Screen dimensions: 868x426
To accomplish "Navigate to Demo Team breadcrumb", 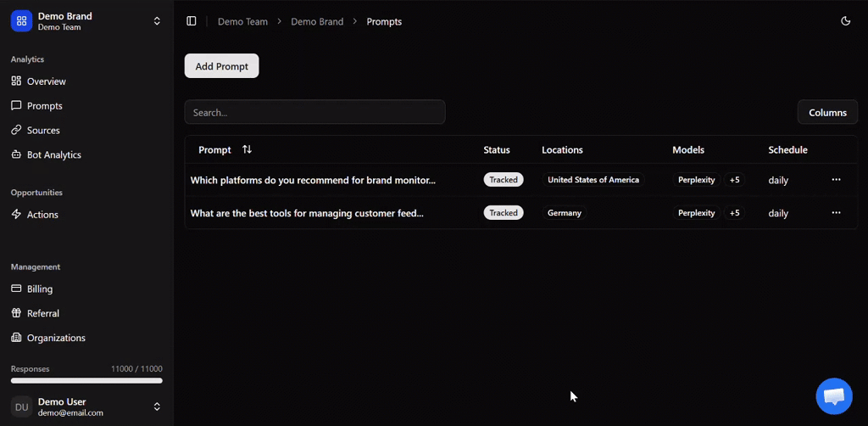I will 242,21.
